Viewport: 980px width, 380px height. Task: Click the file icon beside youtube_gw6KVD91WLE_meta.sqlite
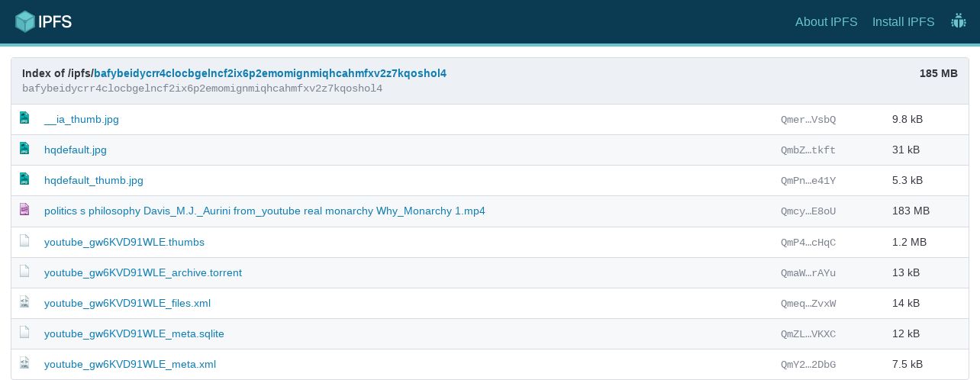point(24,333)
